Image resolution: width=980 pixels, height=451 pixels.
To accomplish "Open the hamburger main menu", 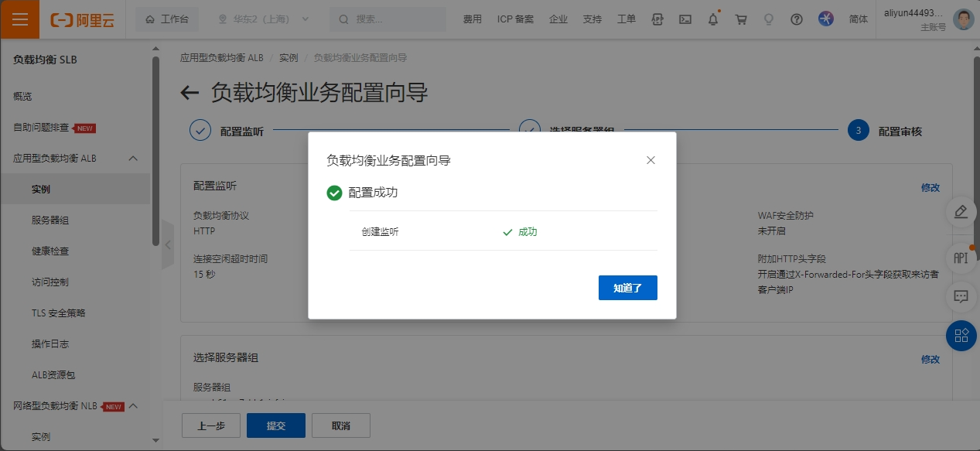I will click(20, 19).
